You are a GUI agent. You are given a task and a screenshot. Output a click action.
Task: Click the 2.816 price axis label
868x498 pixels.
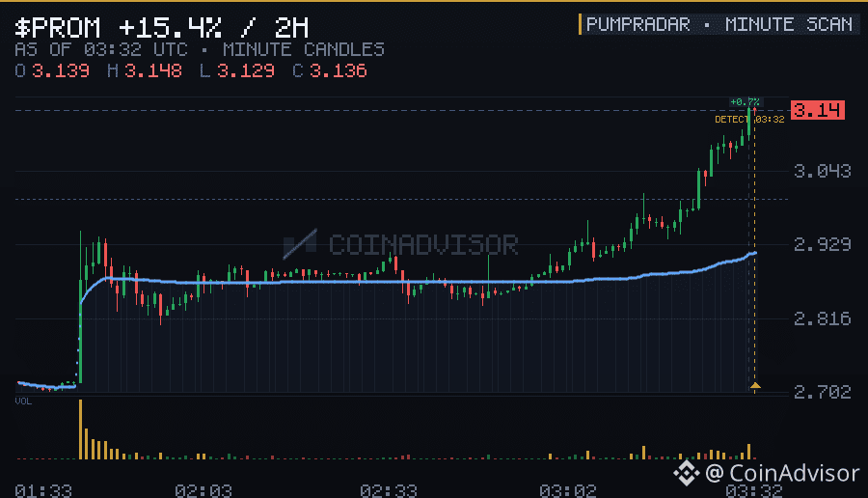(822, 318)
